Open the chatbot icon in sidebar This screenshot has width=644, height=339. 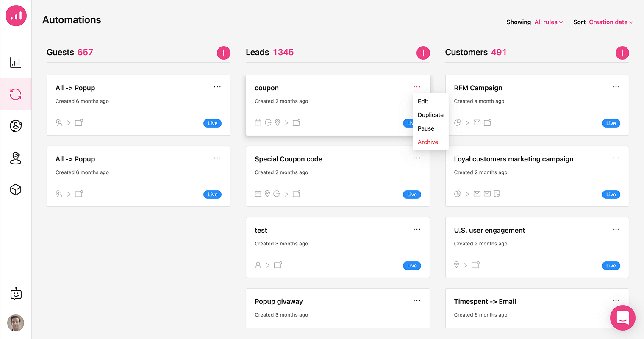point(16,294)
